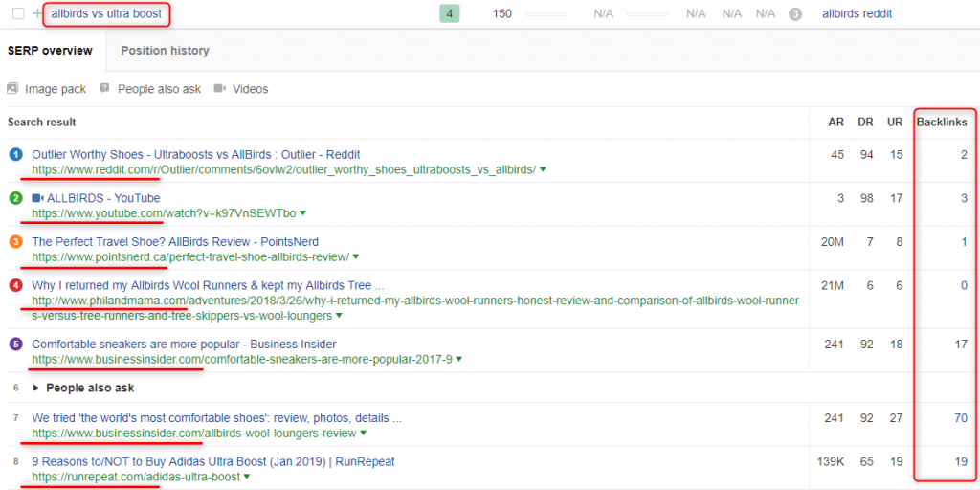980x490 pixels.
Task: Click backlinks count 70 for wool loungers review
Action: [x=961, y=418]
